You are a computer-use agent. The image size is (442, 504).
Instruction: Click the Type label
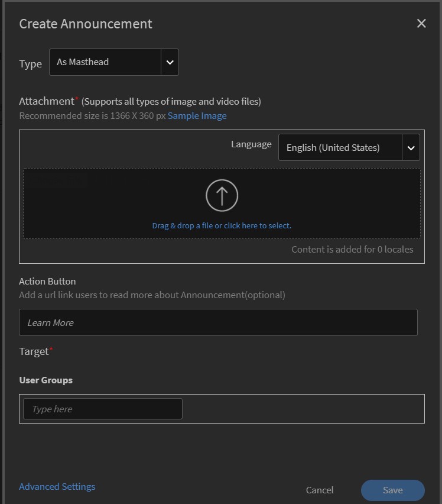pyautogui.click(x=30, y=64)
